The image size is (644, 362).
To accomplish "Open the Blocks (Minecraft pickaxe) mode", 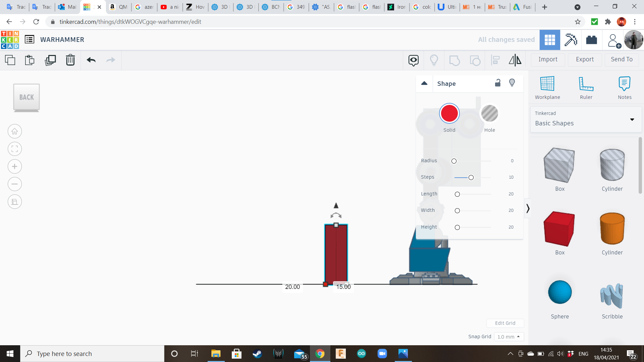I will 571,40.
